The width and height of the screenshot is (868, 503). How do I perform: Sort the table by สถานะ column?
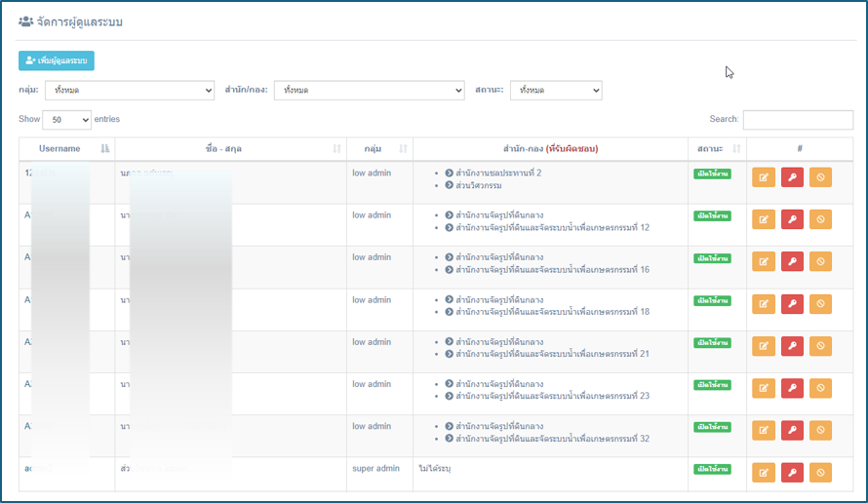coord(718,149)
